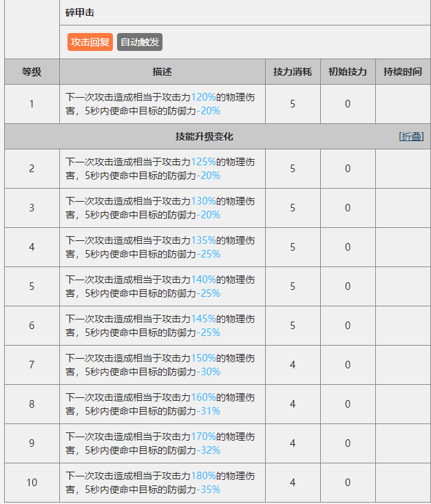Screen dimensions: 431x504
Task: Select the level 10 cell
Action: (x=32, y=483)
